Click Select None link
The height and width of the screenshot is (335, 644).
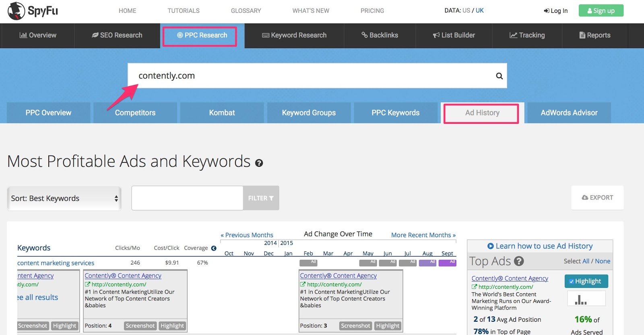click(603, 261)
